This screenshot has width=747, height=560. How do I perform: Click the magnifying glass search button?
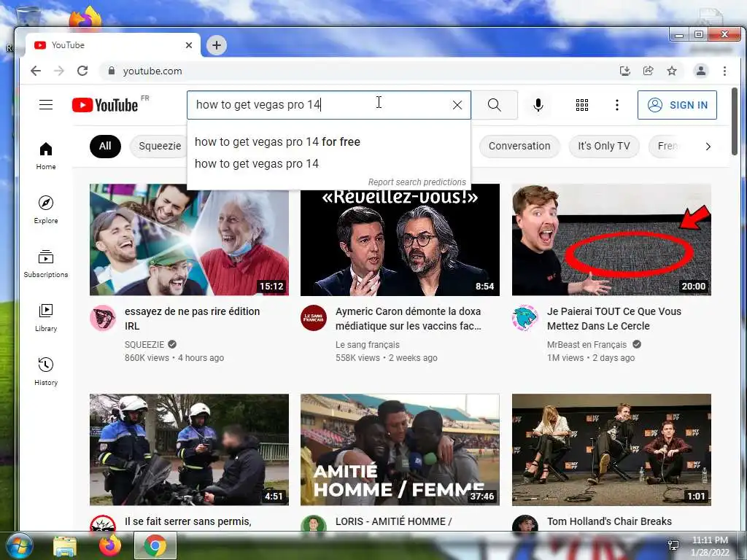[495, 105]
